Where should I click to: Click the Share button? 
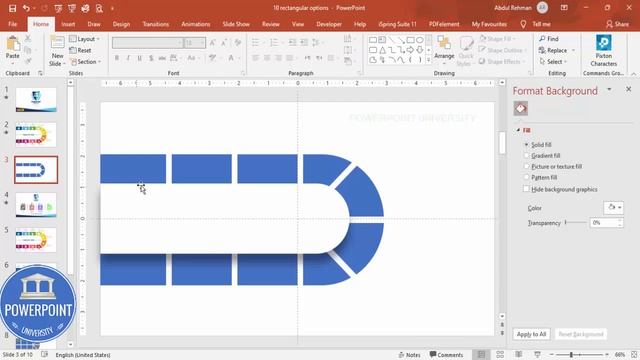point(618,24)
